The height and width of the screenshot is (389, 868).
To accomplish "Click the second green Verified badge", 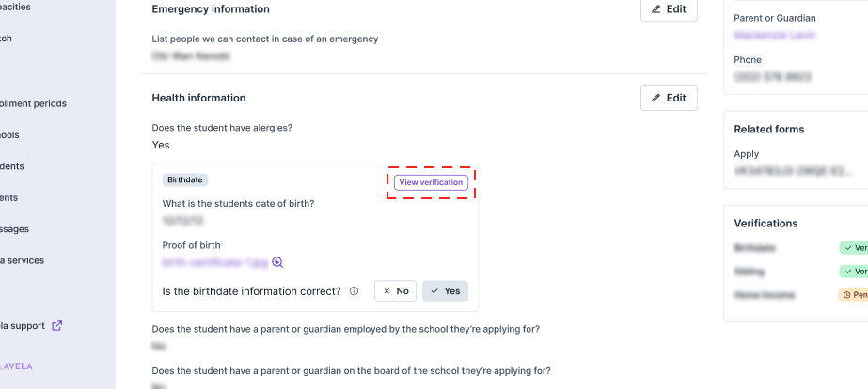I will (x=854, y=272).
